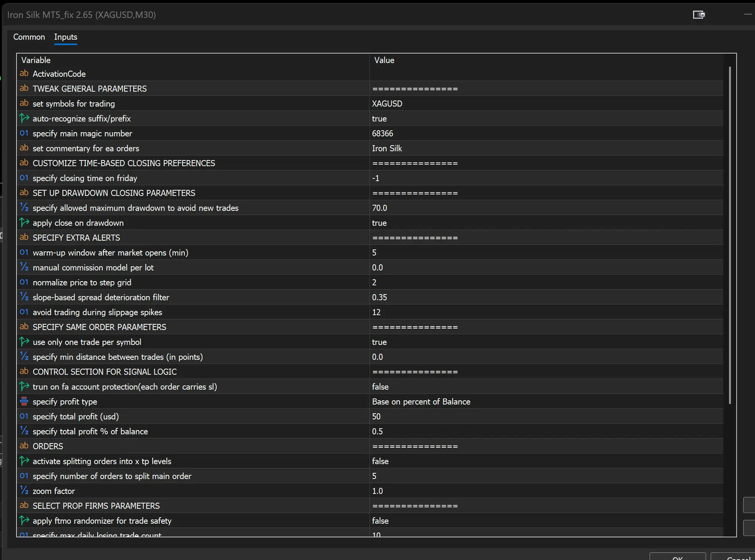
Task: Edit friday closing time value -1
Action: tap(547, 178)
